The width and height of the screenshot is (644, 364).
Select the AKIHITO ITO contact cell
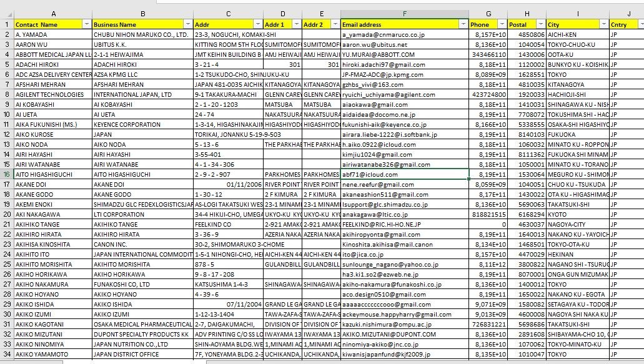pyautogui.click(x=53, y=255)
